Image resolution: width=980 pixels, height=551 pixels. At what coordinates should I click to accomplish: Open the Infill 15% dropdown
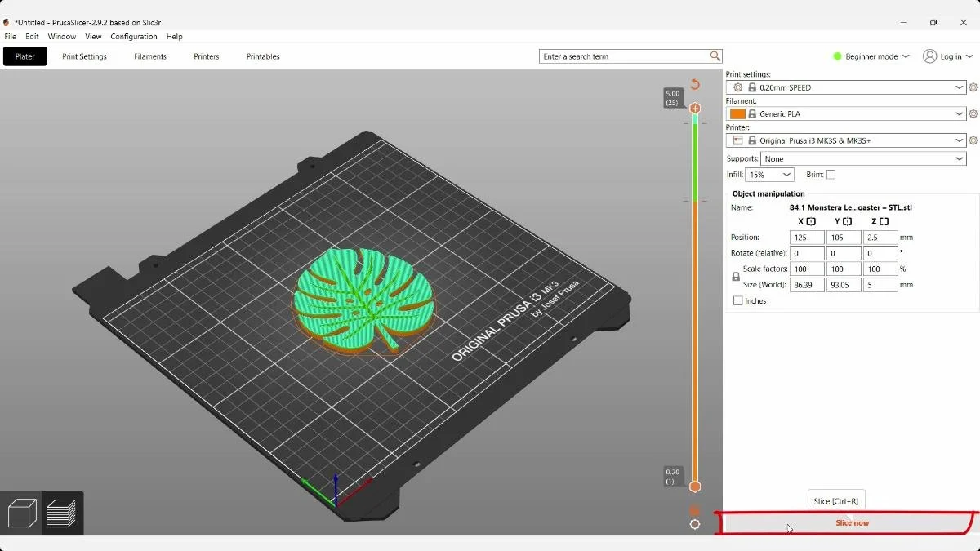point(769,175)
